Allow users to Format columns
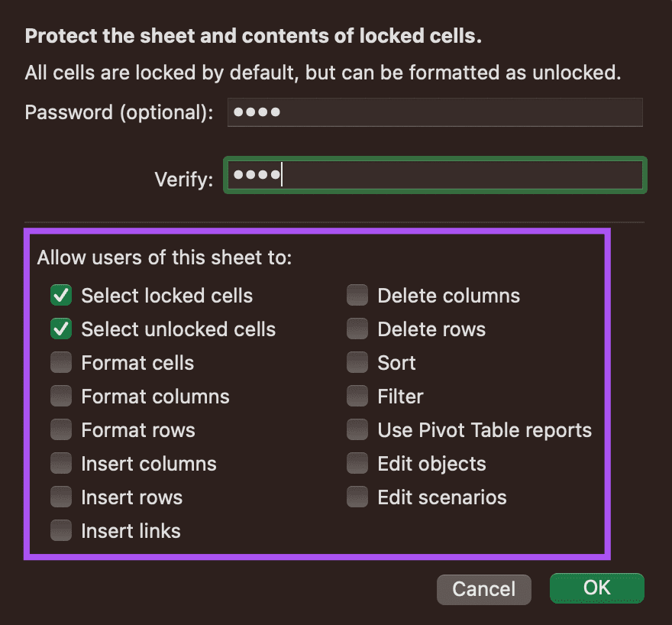 (61, 396)
